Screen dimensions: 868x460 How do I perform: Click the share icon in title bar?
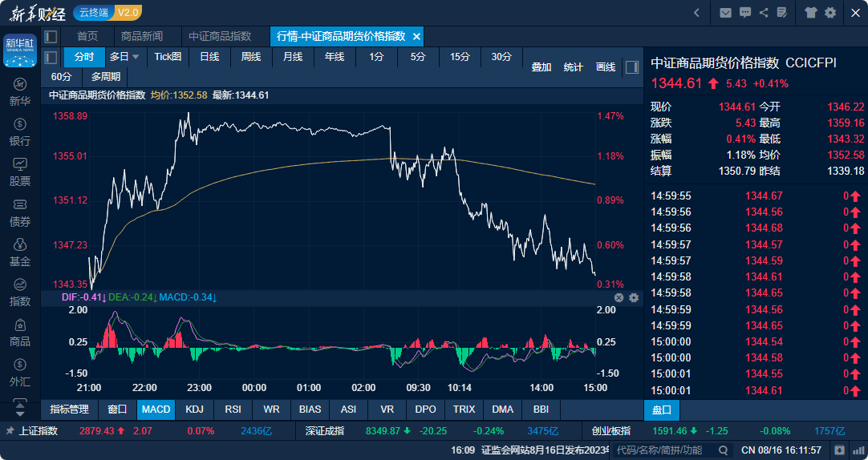click(x=763, y=13)
